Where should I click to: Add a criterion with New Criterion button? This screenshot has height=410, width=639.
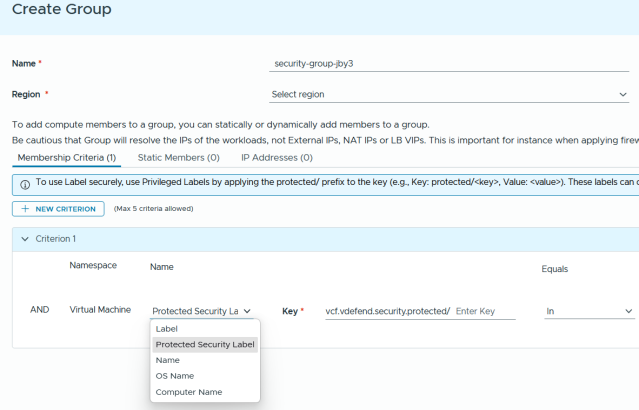(58, 209)
